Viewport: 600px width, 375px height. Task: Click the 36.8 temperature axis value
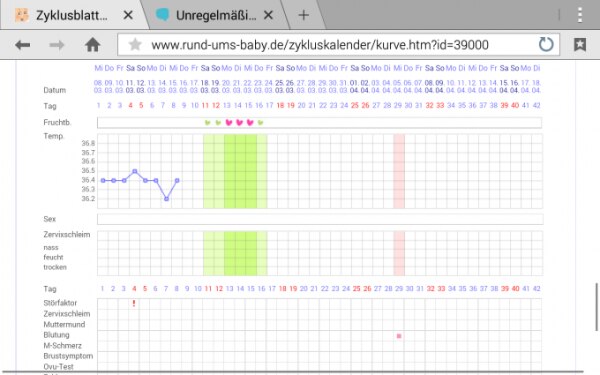tap(88, 143)
